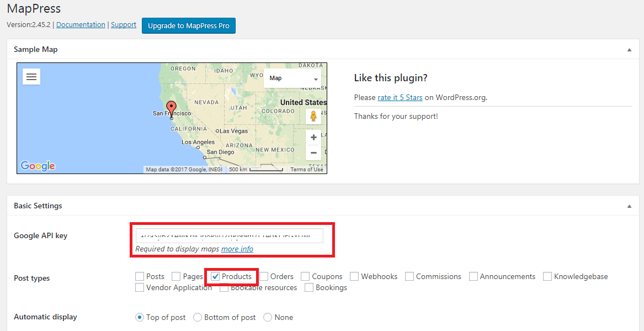Select the Street View pegman icon
This screenshot has height=331, width=644.
pyautogui.click(x=313, y=117)
